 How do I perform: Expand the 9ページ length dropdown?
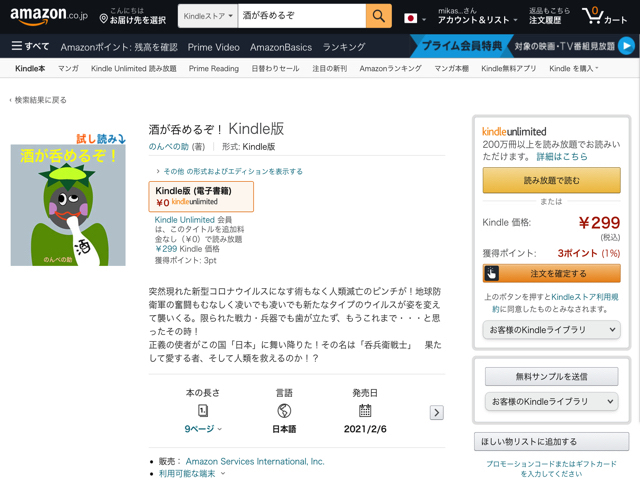click(x=203, y=429)
